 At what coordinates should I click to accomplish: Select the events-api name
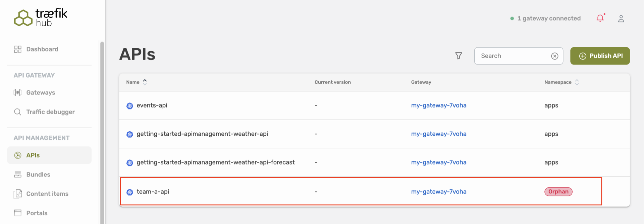coord(152,105)
